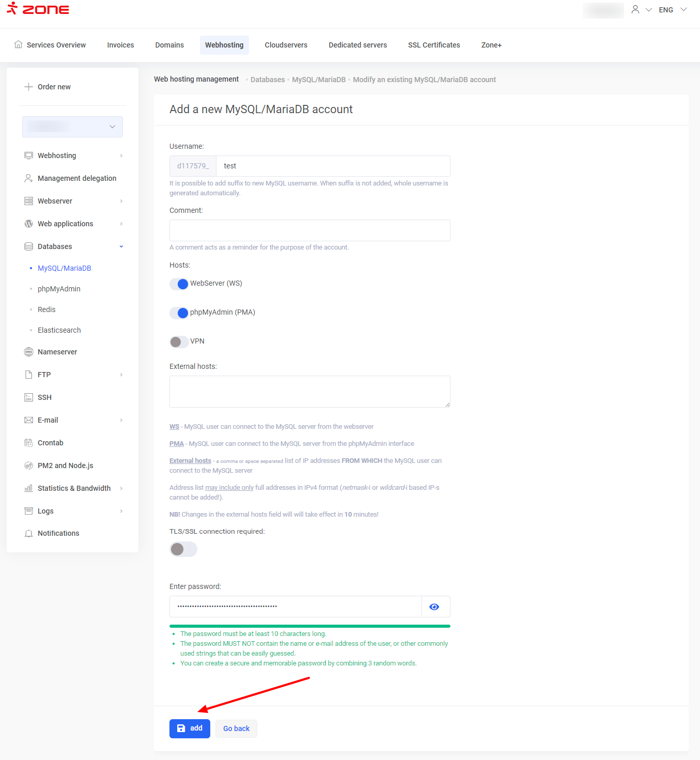Viewport: 700px width, 760px height.
Task: Open the ENG language dropdown
Action: (672, 10)
